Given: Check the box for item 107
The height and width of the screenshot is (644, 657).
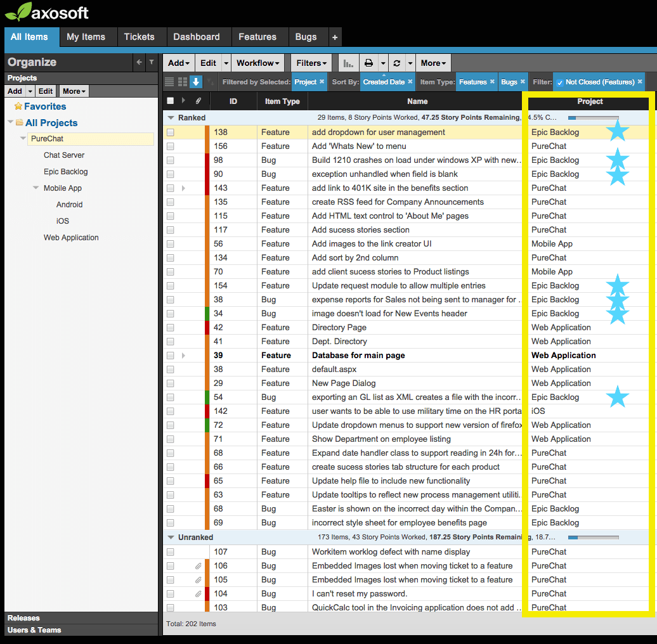Looking at the screenshot, I should (170, 552).
